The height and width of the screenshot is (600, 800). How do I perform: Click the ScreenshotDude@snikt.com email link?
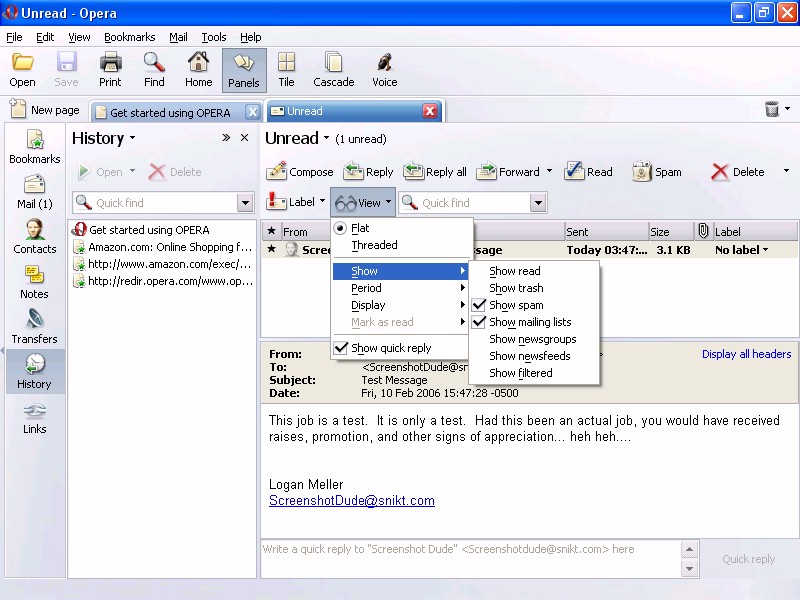tap(352, 501)
